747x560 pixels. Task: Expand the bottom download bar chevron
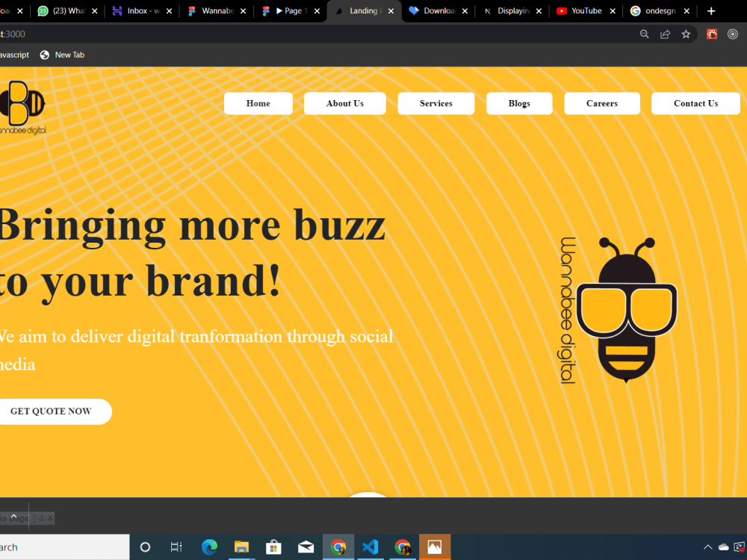pyautogui.click(x=13, y=516)
